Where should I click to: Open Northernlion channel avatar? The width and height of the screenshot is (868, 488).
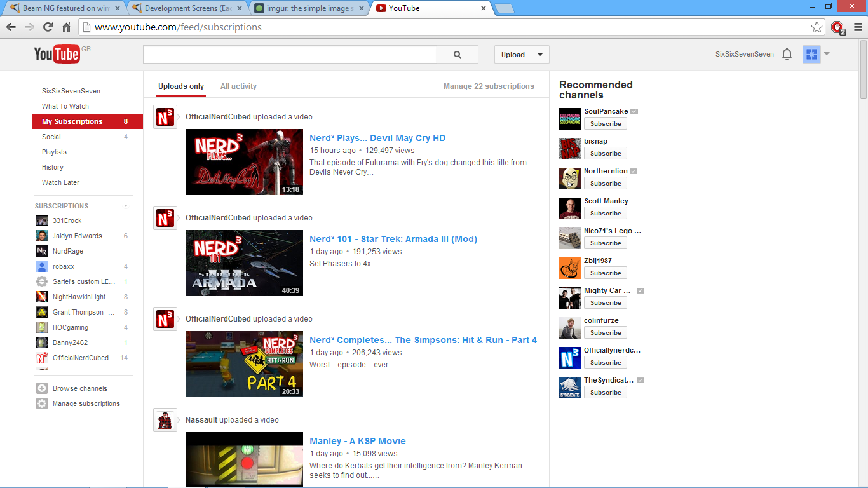[x=570, y=179]
